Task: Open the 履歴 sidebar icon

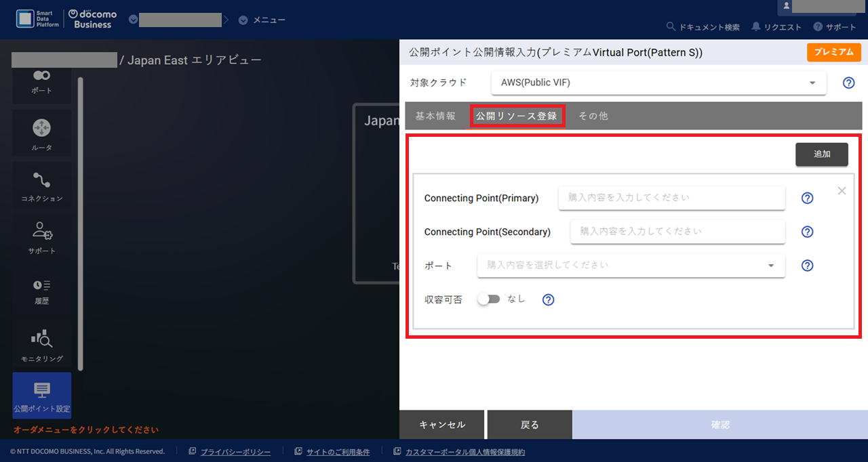Action: click(42, 290)
